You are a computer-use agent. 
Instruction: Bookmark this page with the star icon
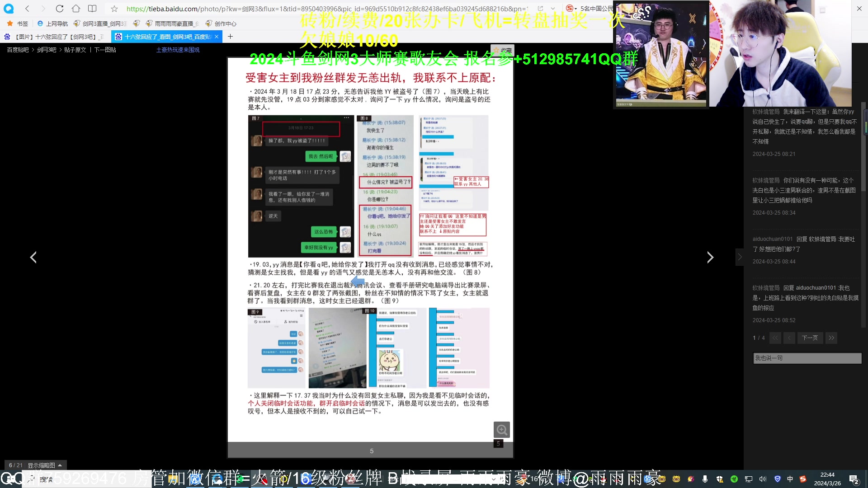114,9
